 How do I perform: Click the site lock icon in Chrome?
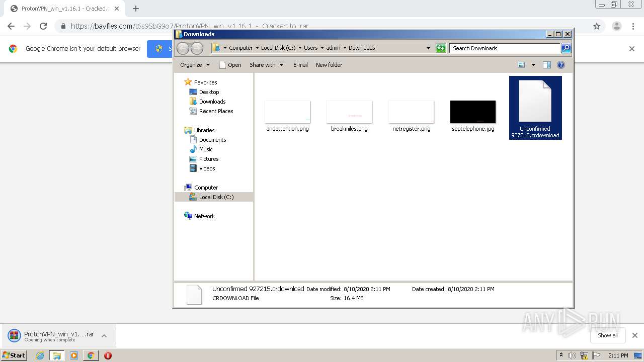(x=63, y=26)
